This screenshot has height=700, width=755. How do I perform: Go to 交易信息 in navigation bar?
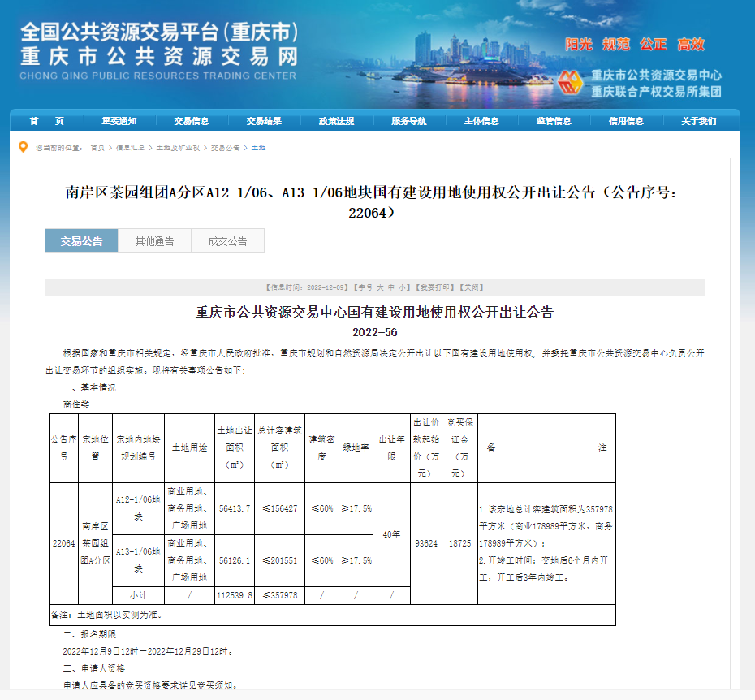coord(192,121)
